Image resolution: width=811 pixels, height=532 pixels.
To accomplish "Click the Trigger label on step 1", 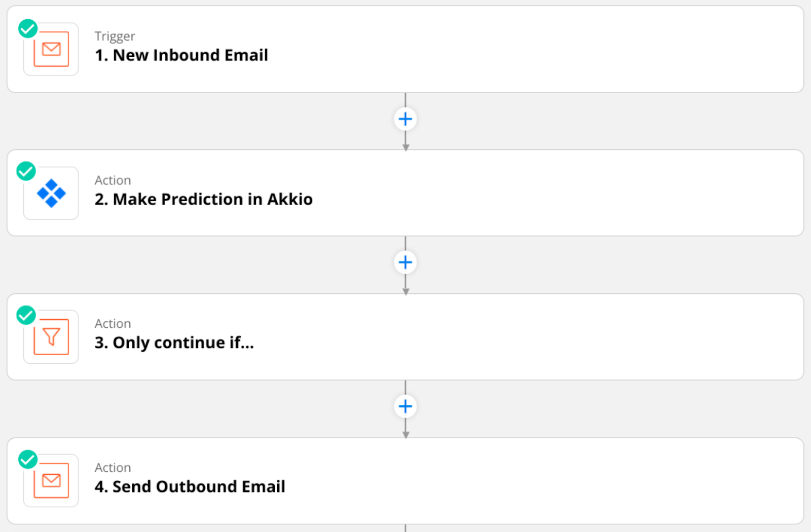I will (115, 36).
